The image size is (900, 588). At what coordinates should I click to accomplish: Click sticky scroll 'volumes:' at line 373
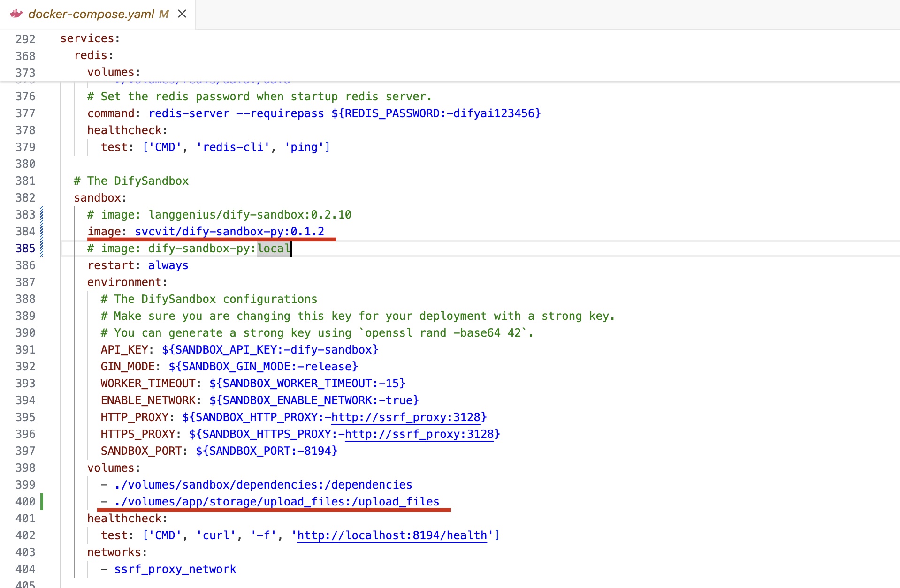tap(114, 72)
